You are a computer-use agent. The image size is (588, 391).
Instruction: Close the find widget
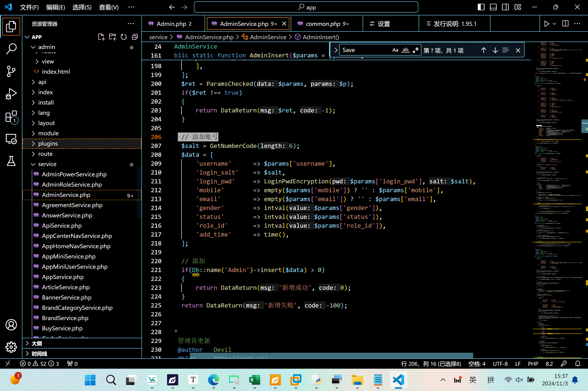pyautogui.click(x=518, y=50)
